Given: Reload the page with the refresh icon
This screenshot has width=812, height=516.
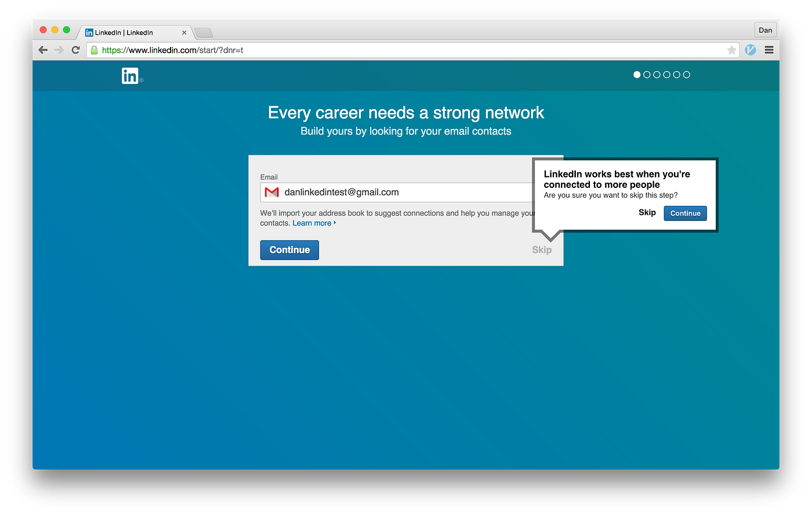Looking at the screenshot, I should tap(75, 50).
